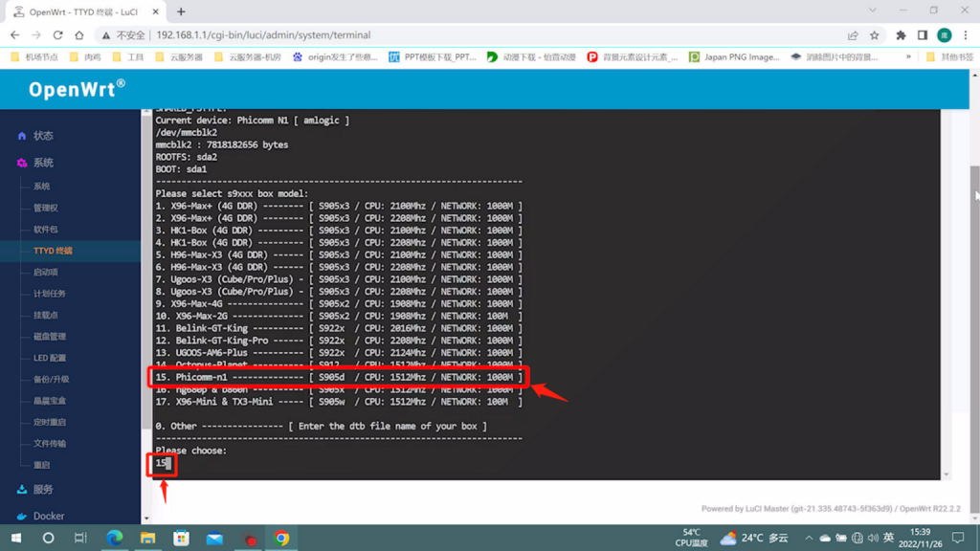The image size is (980, 551).
Task: Open the red recorder app on taskbar
Action: 250,538
